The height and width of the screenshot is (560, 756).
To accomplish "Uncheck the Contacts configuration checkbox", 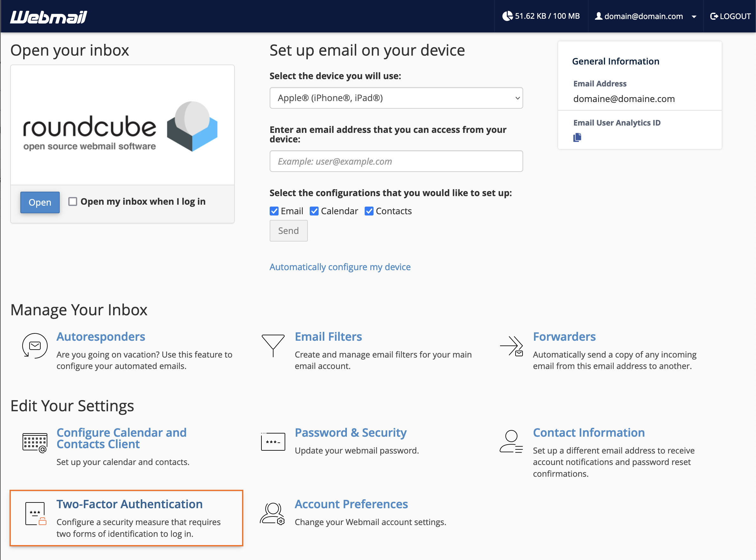I will tap(369, 211).
